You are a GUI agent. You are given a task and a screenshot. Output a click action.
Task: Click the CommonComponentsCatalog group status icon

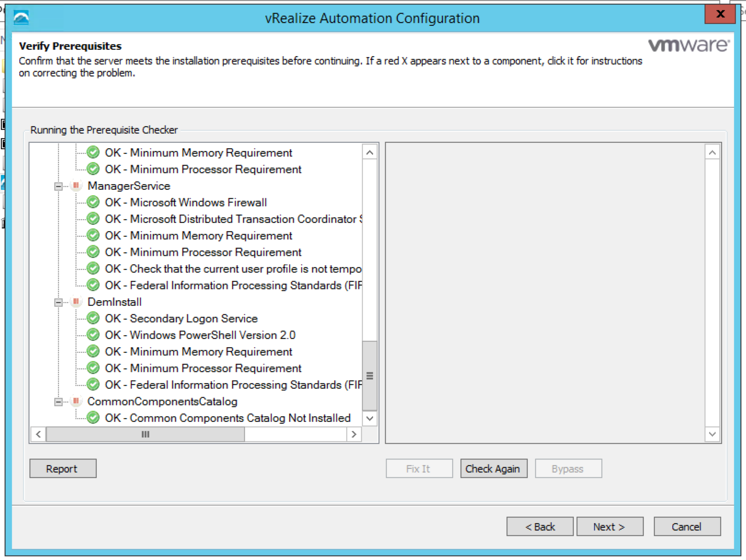pos(76,401)
